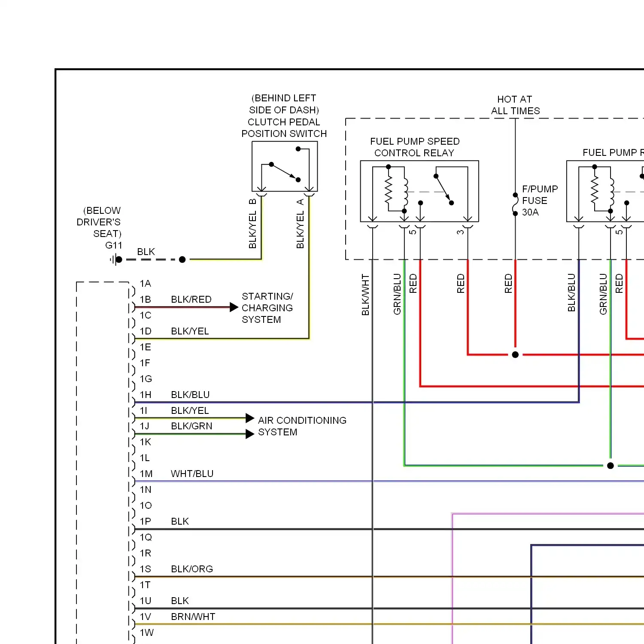Select the BELOW DRIVER'S SEAT location note
644x644 pixels.
coord(99,222)
